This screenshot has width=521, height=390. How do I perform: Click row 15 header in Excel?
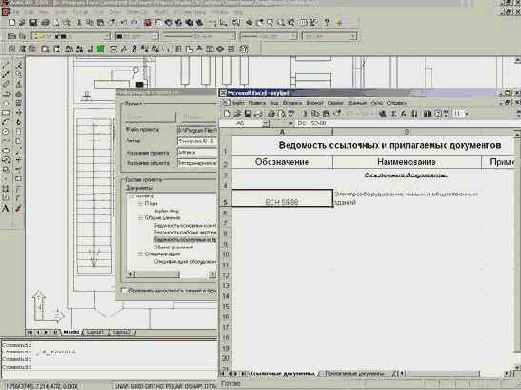point(226,306)
